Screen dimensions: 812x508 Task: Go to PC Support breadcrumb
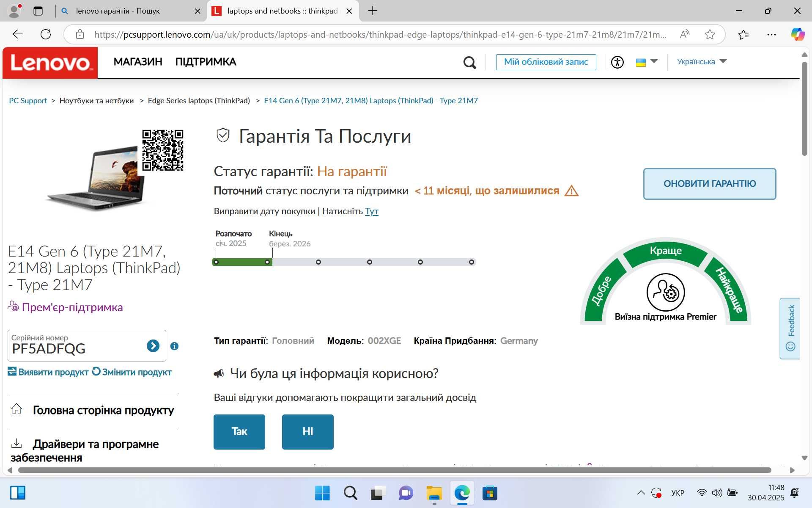click(28, 101)
